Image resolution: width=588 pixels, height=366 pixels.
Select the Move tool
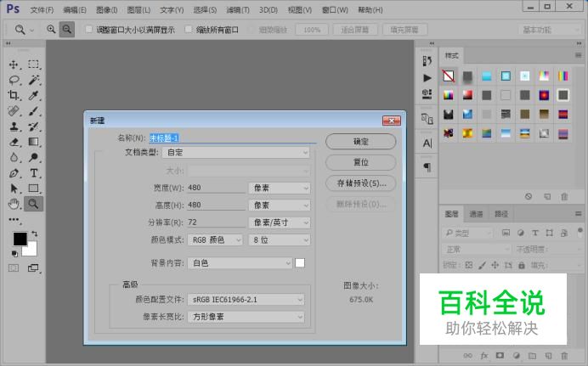tap(14, 65)
